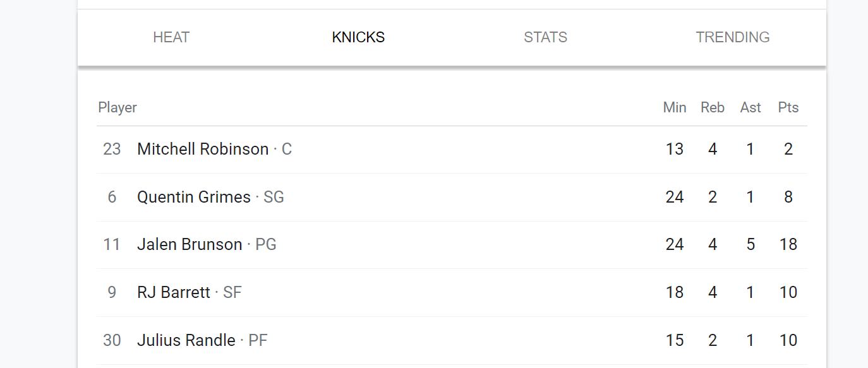Image resolution: width=868 pixels, height=368 pixels.
Task: Click jersey number 23 for Robinson
Action: [112, 149]
